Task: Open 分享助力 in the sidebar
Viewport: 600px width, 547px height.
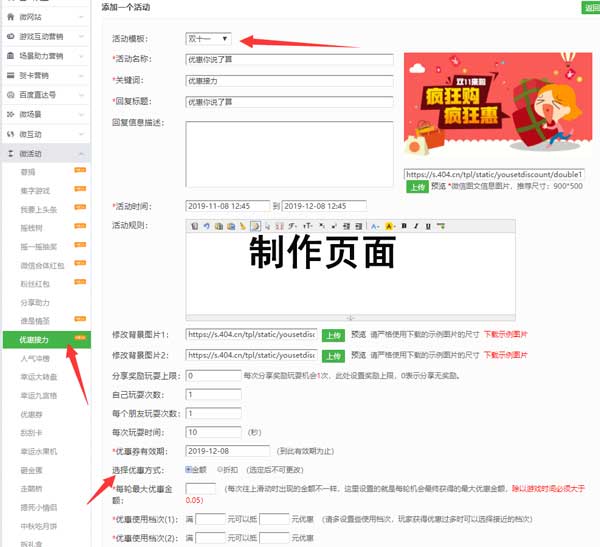Action: (35, 303)
